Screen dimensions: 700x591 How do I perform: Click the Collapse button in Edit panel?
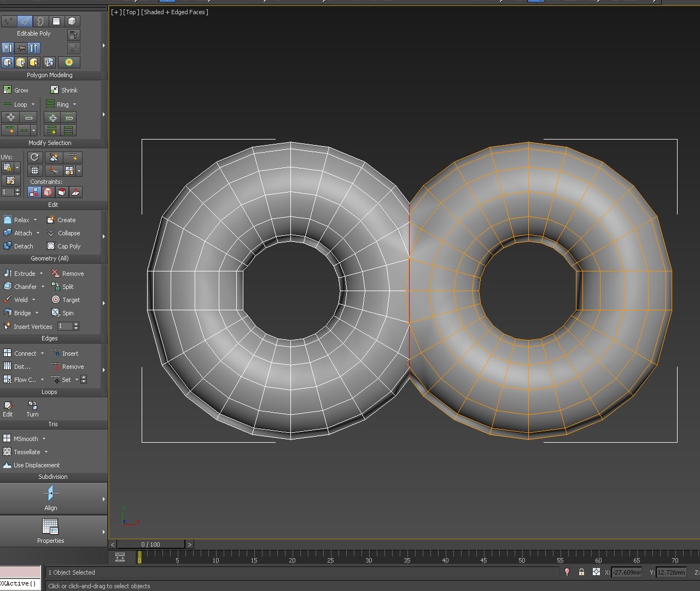click(x=68, y=233)
